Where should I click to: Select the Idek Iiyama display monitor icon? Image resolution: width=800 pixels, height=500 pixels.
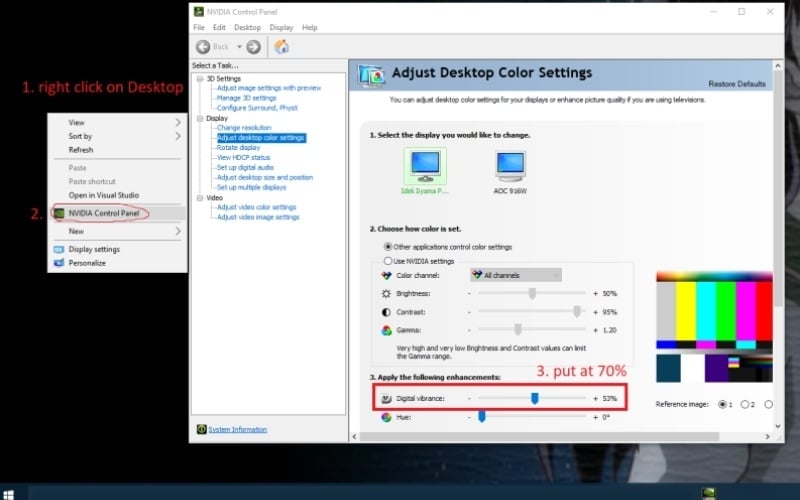[424, 163]
